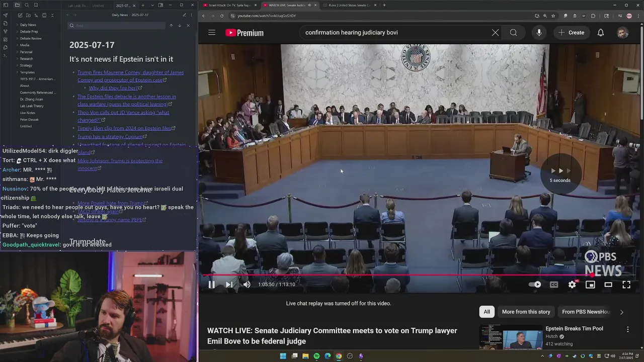
Task: Bookmark this page with star icon
Action: click(553, 16)
